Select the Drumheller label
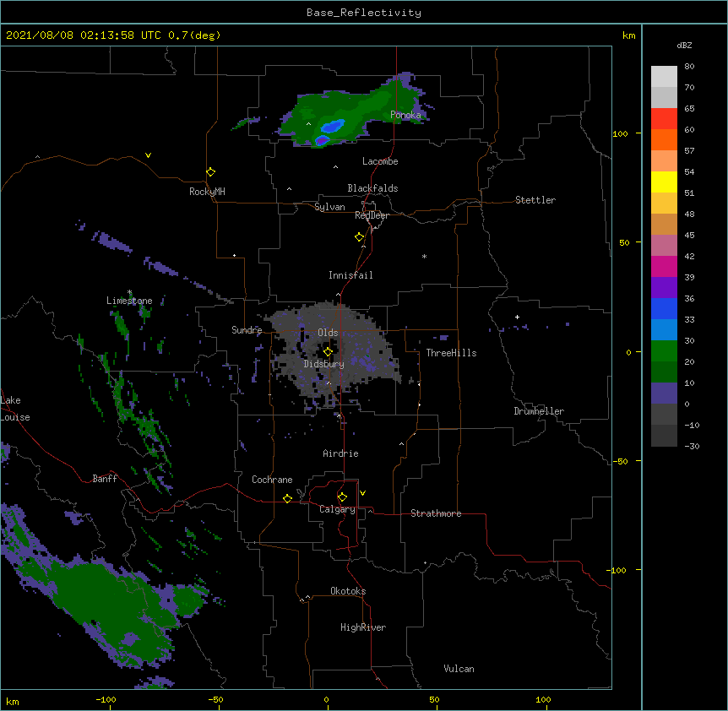Screen dimensions: 728x711 [539, 411]
